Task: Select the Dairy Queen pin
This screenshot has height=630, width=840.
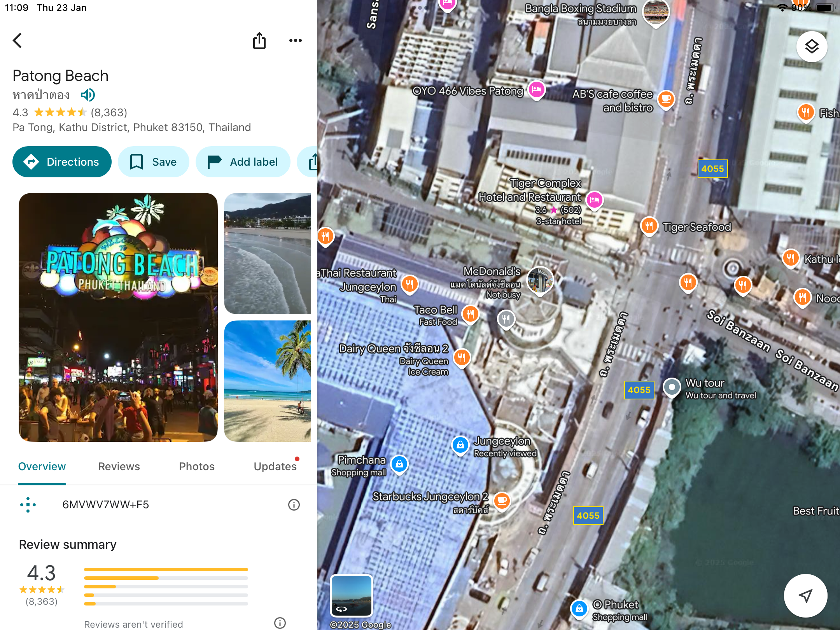Action: click(462, 358)
